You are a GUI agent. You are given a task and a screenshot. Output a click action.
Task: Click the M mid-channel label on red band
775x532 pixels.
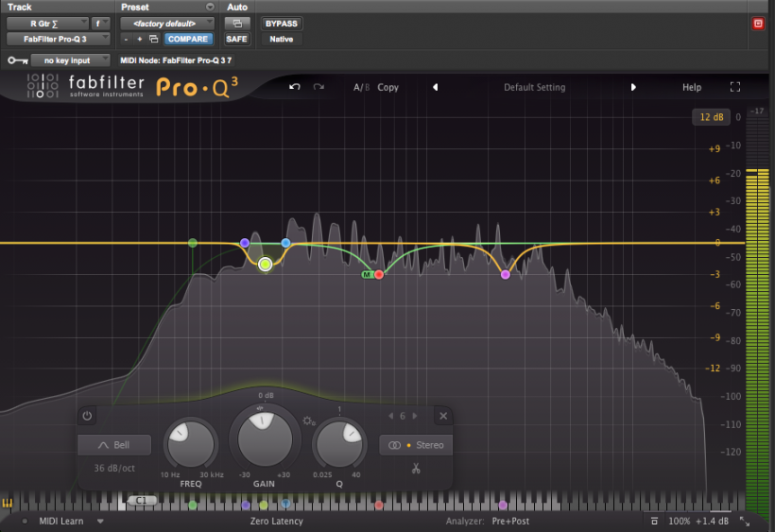[x=367, y=275]
